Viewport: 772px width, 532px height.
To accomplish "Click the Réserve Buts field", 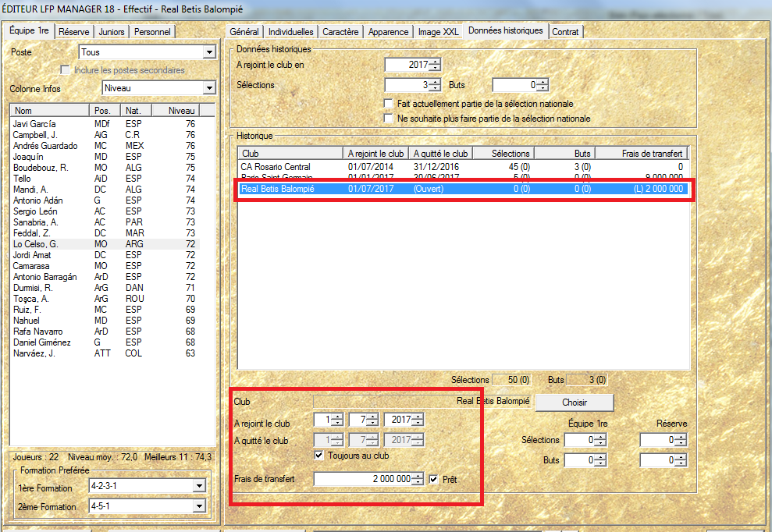I will 663,461.
